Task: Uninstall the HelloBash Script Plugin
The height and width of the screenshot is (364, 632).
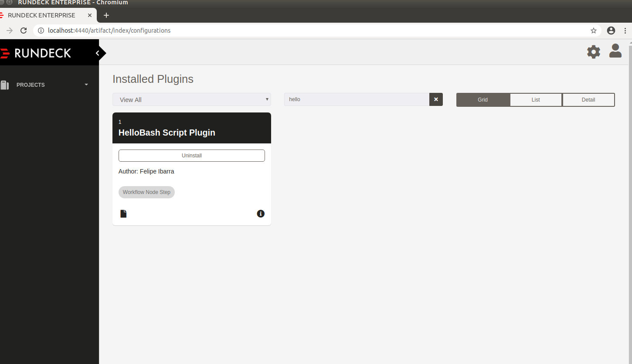Action: pos(191,155)
